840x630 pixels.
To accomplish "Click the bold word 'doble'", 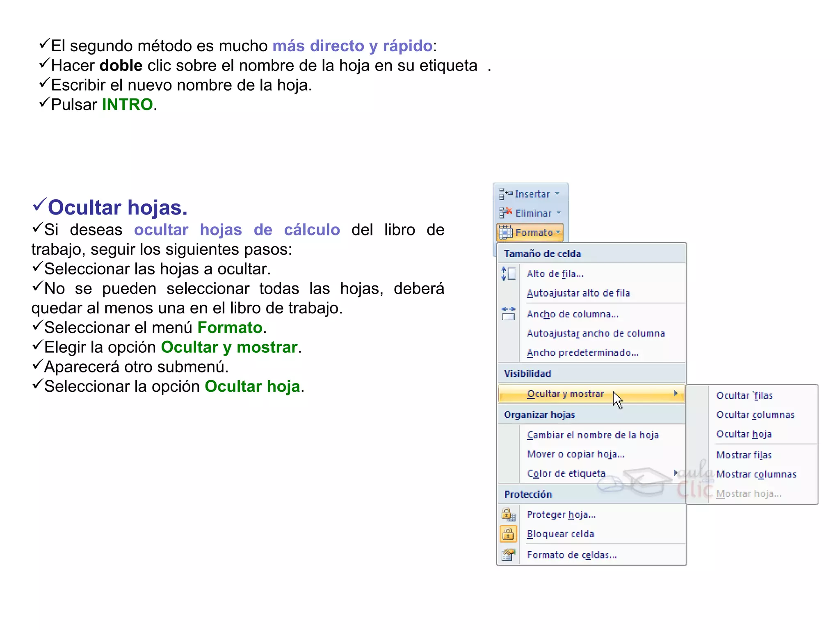I will click(x=121, y=66).
